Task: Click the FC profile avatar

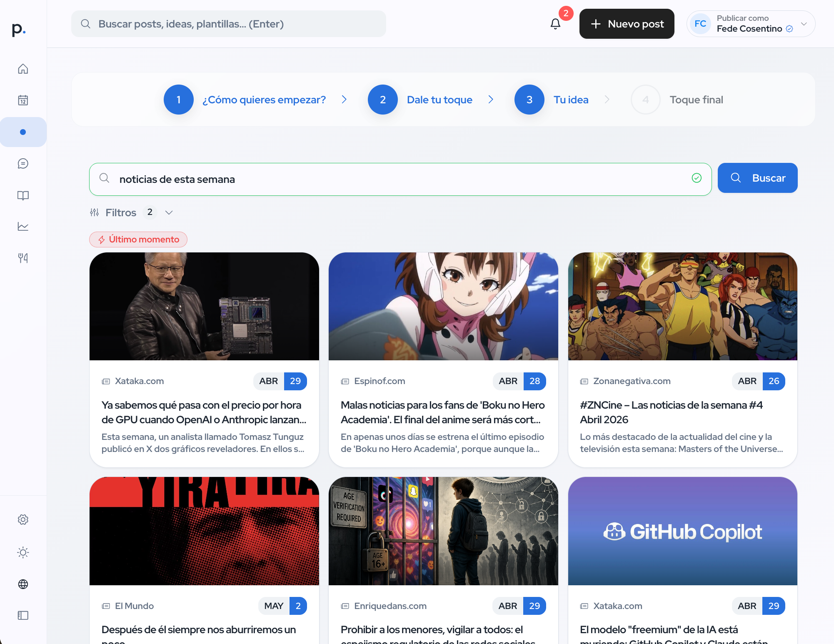Action: [700, 24]
